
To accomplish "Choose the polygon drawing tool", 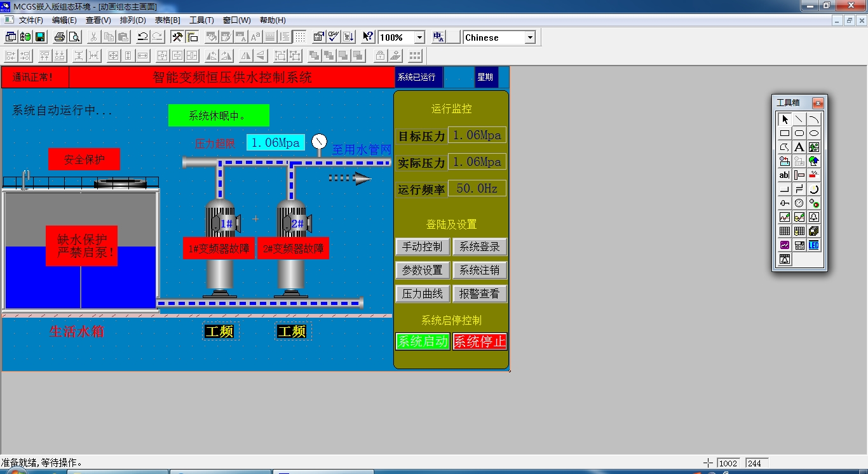I will [x=785, y=147].
